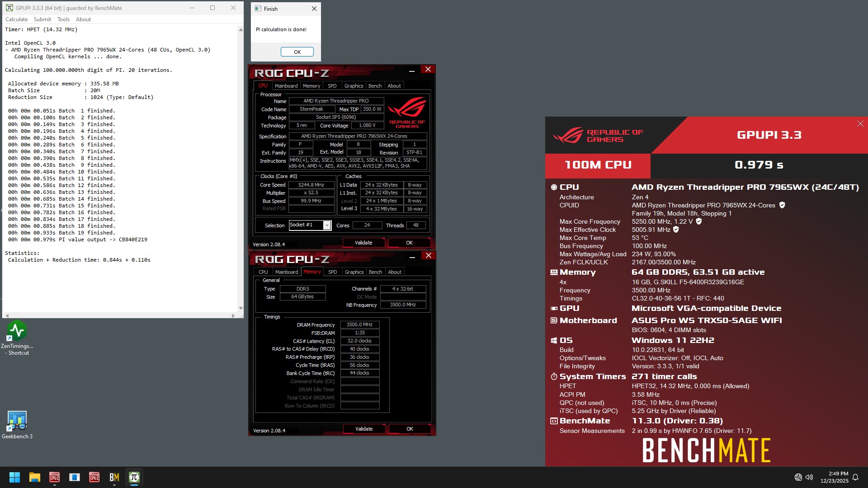Open Geekbench 3 desktop shortcut

(x=17, y=425)
